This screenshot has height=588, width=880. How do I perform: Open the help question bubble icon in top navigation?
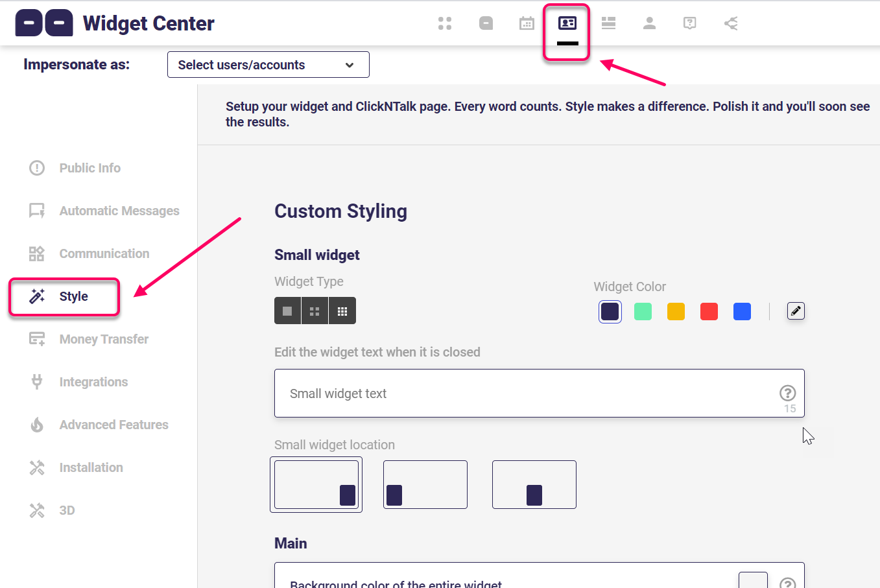690,23
